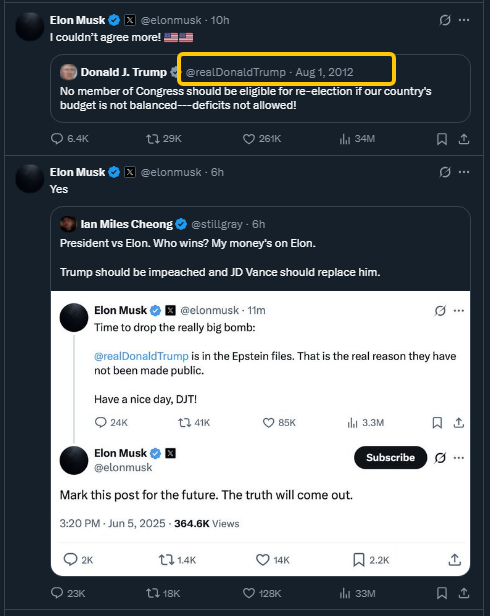Viewport: 490px width, 616px height.
Task: Click Ian Miles Cheong's profile picture
Action: (68, 224)
